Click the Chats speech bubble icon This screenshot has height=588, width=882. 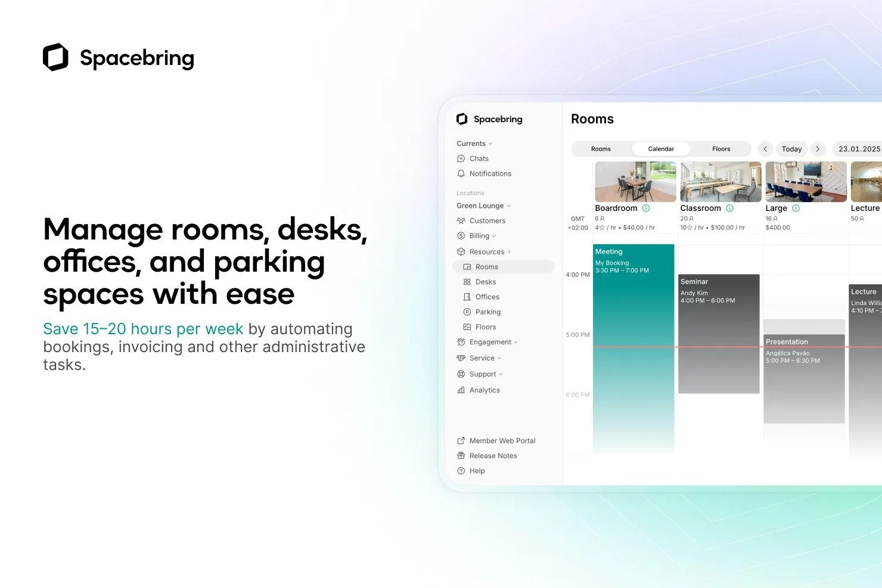coord(461,158)
